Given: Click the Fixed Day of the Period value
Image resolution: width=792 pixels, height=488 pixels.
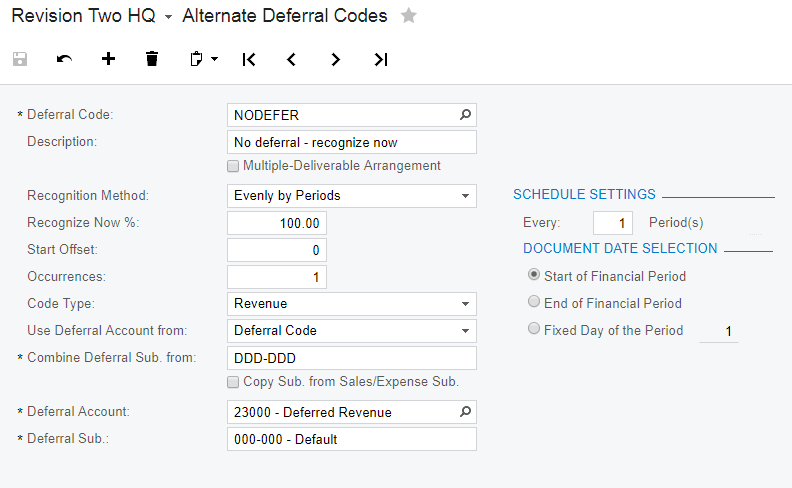Looking at the screenshot, I should [719, 331].
